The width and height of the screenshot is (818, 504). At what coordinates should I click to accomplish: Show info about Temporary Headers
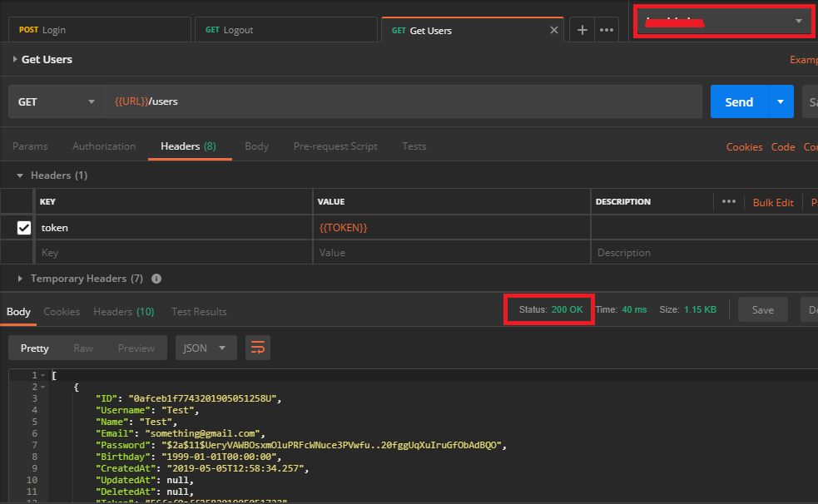tap(156, 279)
